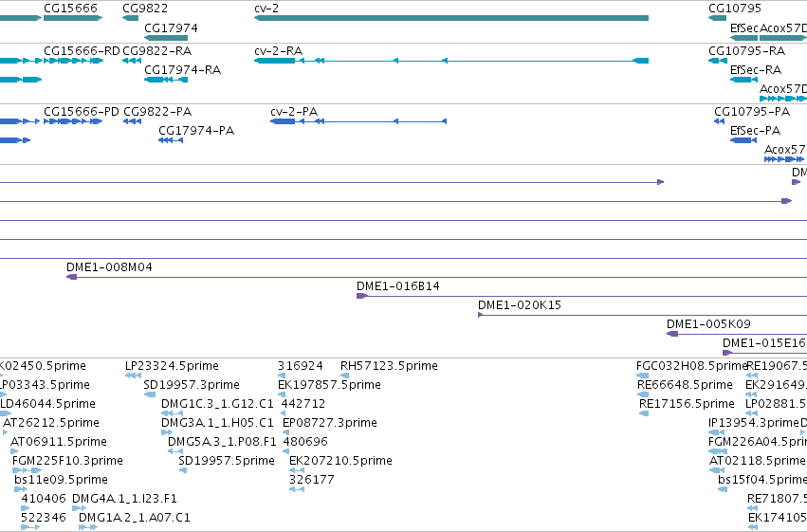Click the DME1-020K15 label
807x532 pixels.
coord(520,305)
